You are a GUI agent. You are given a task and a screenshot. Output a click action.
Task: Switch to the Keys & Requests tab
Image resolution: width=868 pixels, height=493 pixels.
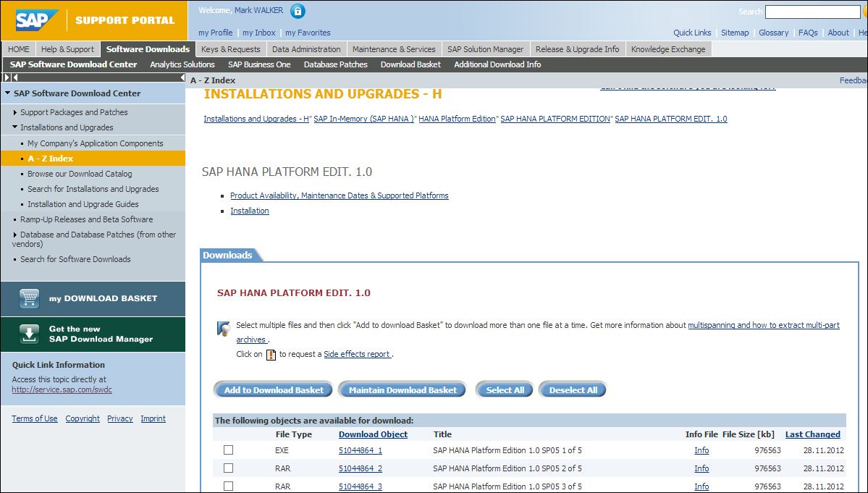pos(231,49)
